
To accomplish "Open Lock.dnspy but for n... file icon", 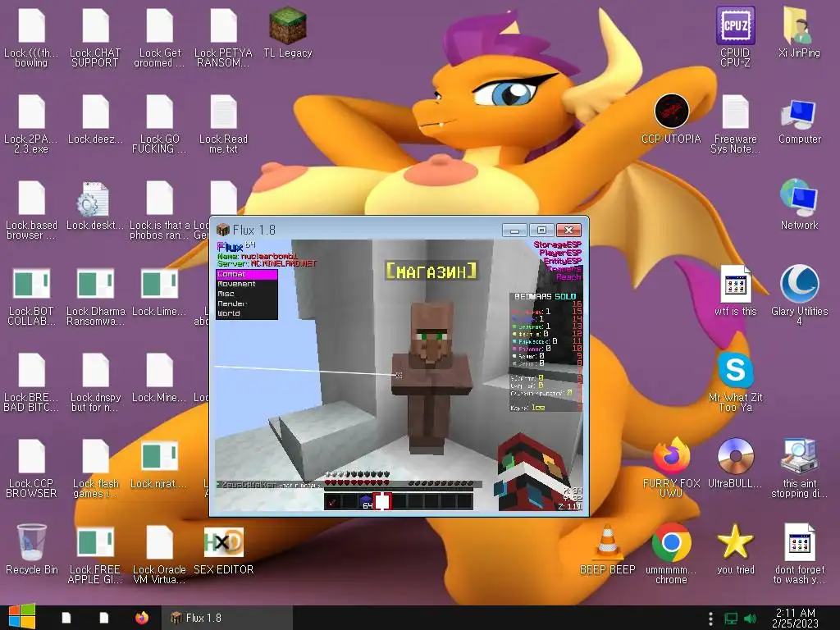I will point(95,370).
